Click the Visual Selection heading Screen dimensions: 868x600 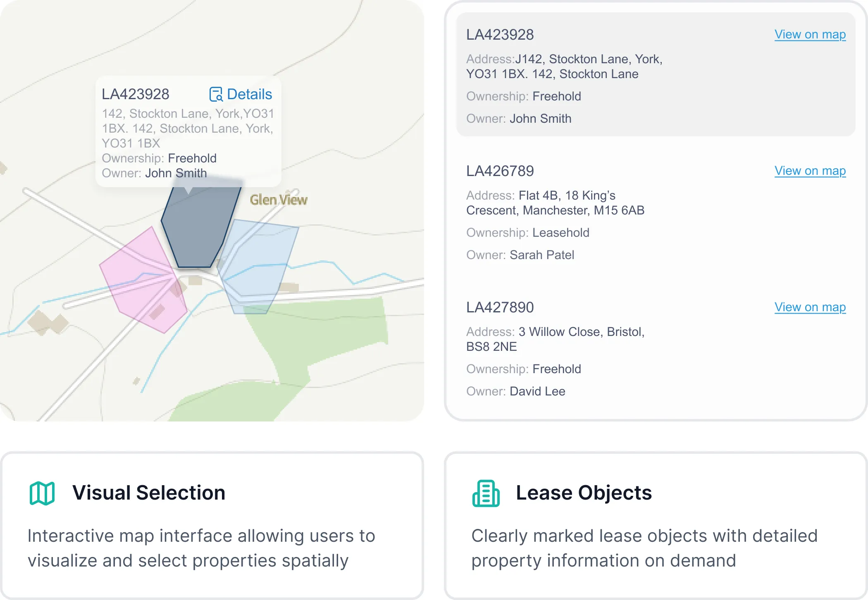coord(149,492)
